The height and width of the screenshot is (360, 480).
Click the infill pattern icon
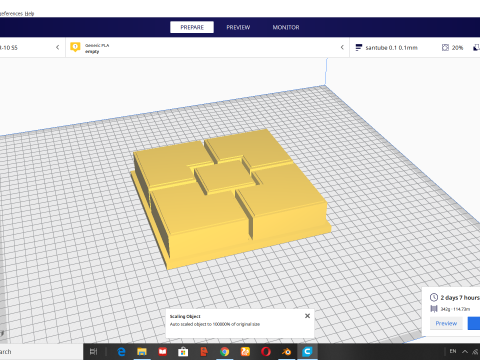point(445,48)
